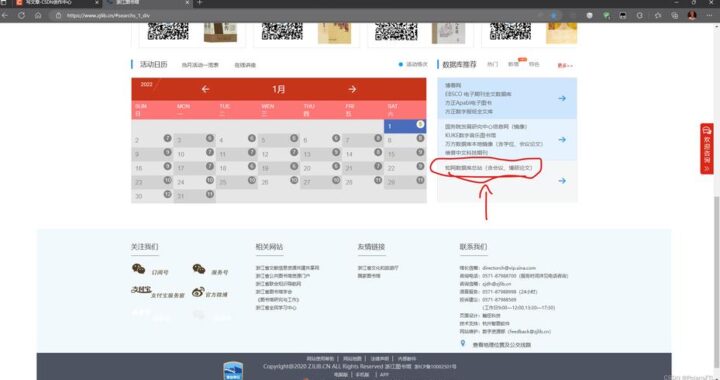This screenshot has width=720, height=380.
Task: Open the EBSCO 电子期刊全文数据库 link
Action: [x=478, y=94]
